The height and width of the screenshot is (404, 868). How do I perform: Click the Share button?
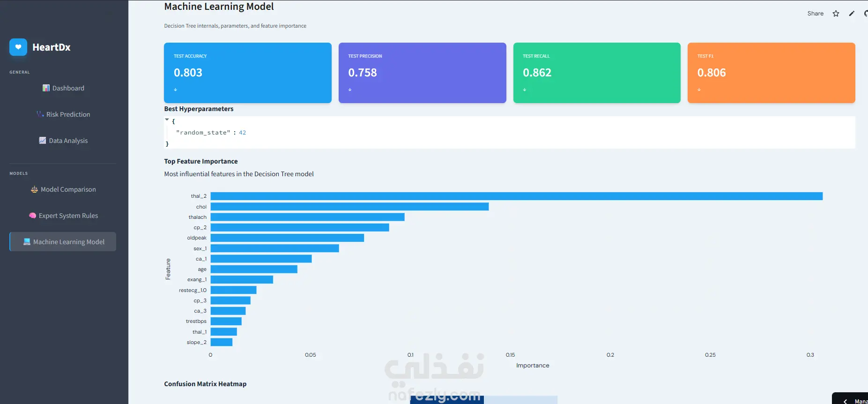[815, 14]
